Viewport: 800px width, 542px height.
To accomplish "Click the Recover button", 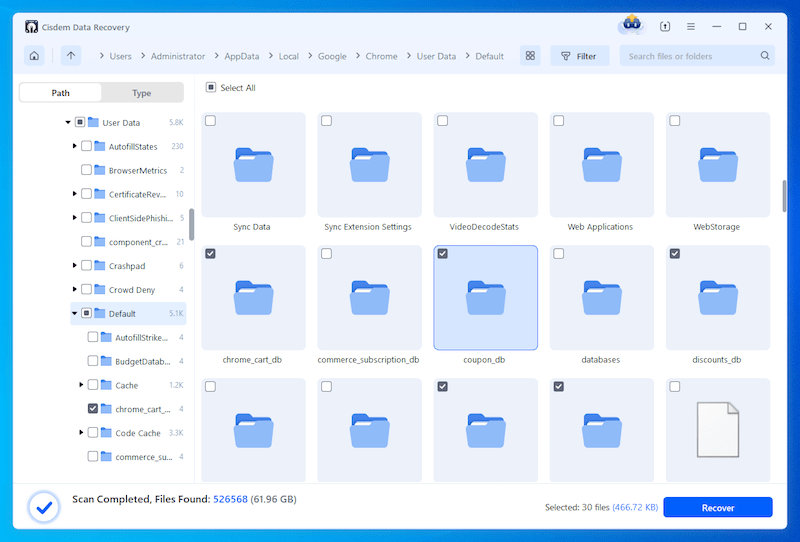I will click(718, 508).
